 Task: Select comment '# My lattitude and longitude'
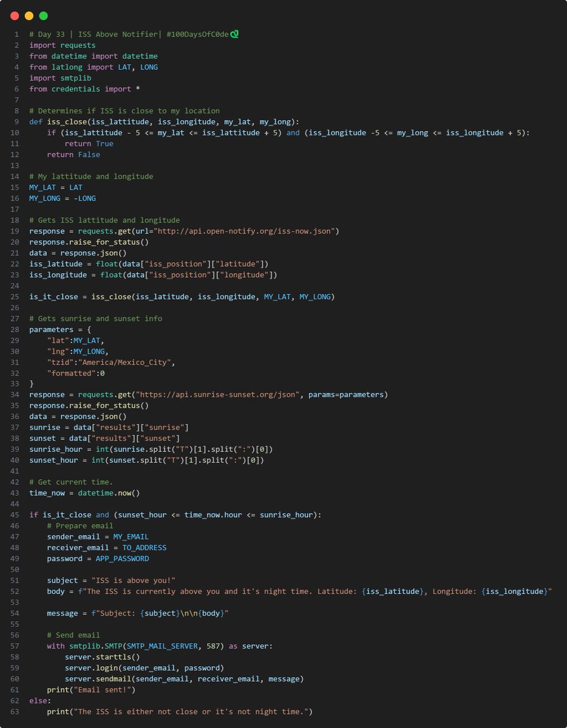coord(91,177)
